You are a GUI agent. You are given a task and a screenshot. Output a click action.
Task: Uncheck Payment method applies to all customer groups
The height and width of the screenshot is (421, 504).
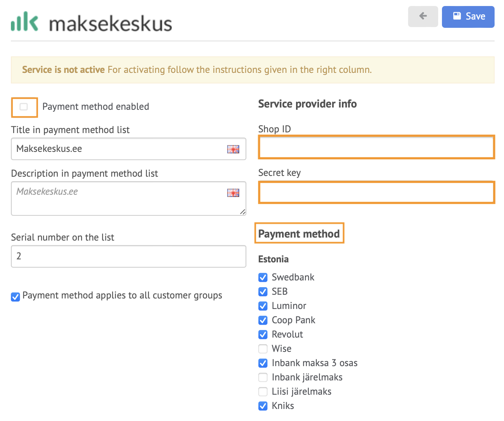pos(15,297)
